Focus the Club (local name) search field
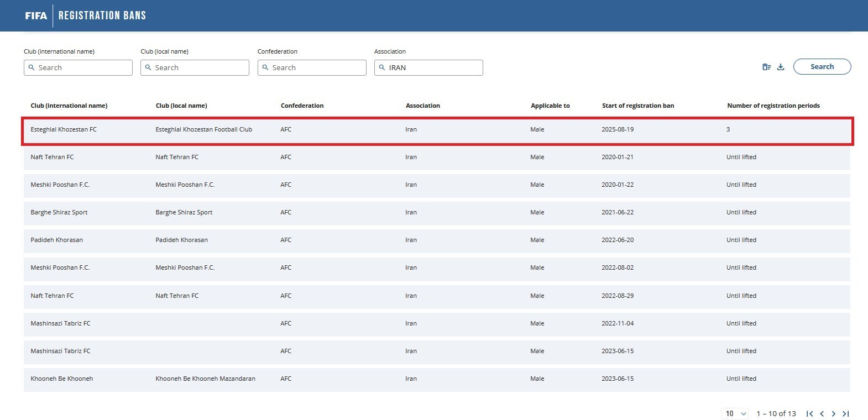This screenshot has width=868, height=420. click(x=200, y=67)
